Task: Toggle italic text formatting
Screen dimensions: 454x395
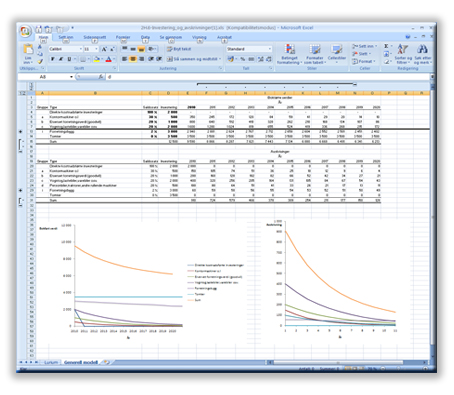Action: click(x=61, y=59)
